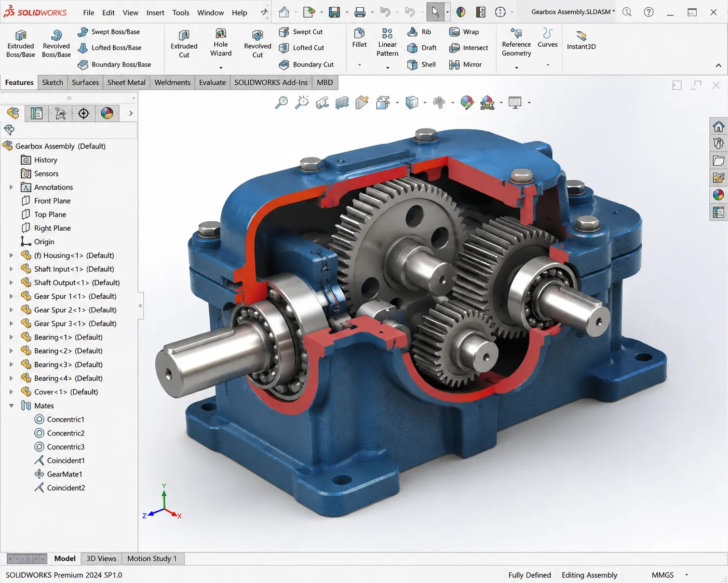Image resolution: width=728 pixels, height=583 pixels.
Task: Select the Front Plane item
Action: [46, 201]
